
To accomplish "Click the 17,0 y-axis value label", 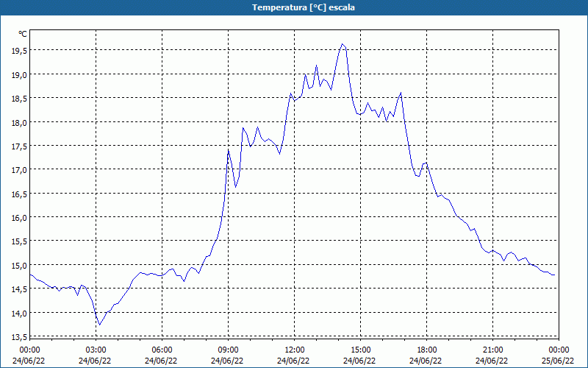I will coord(19,171).
